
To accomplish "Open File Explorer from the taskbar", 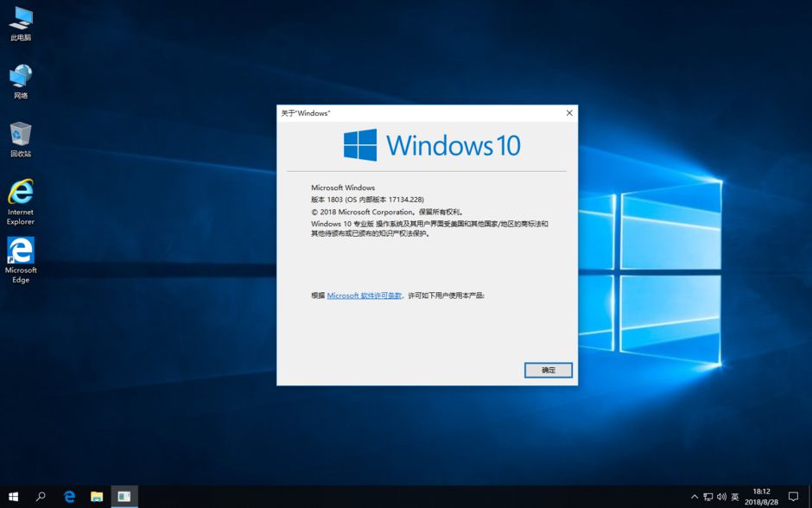I will point(97,497).
